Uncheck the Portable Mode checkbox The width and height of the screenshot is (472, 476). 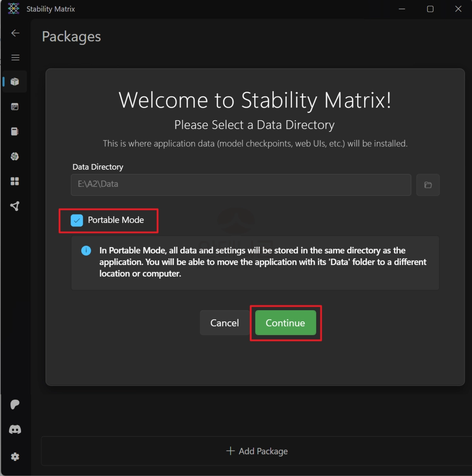[77, 220]
